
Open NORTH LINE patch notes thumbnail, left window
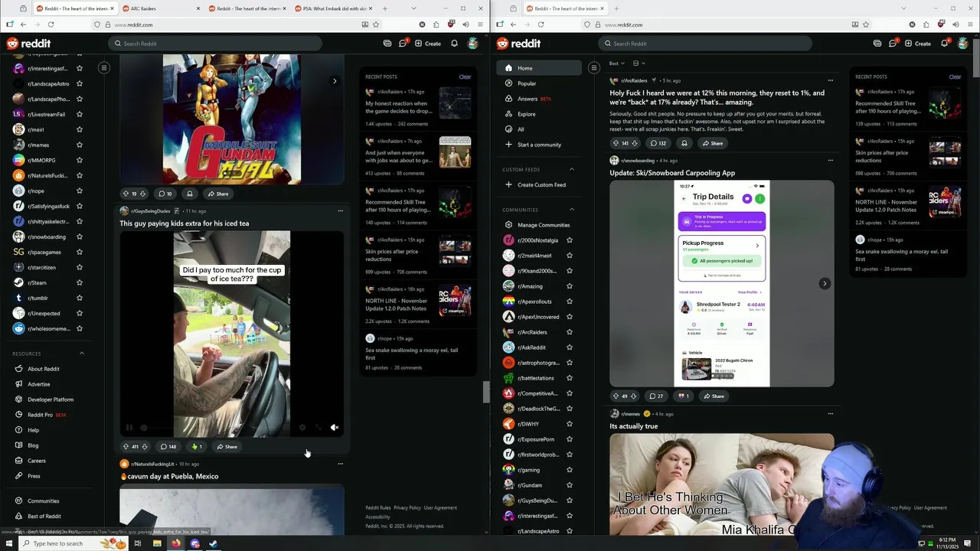click(455, 301)
